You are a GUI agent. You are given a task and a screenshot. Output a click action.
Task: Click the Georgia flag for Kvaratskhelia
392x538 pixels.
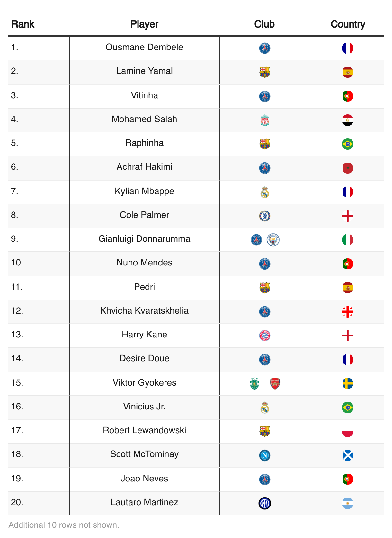pyautogui.click(x=348, y=312)
